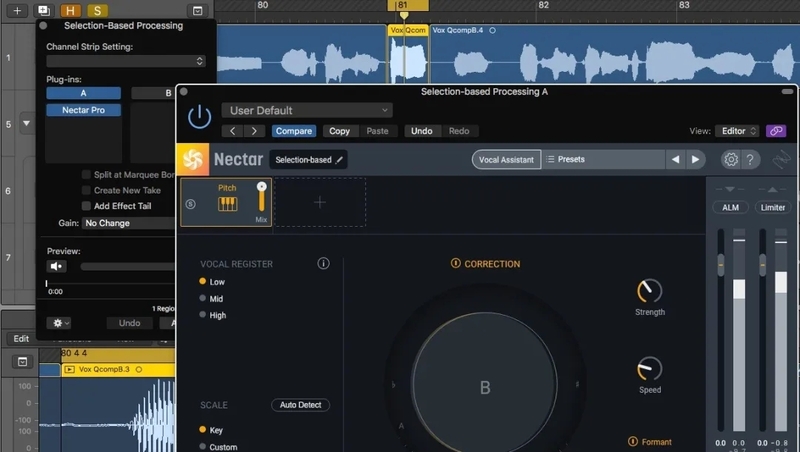Open the User Default preset dropdown
The image size is (800, 452).
(307, 110)
